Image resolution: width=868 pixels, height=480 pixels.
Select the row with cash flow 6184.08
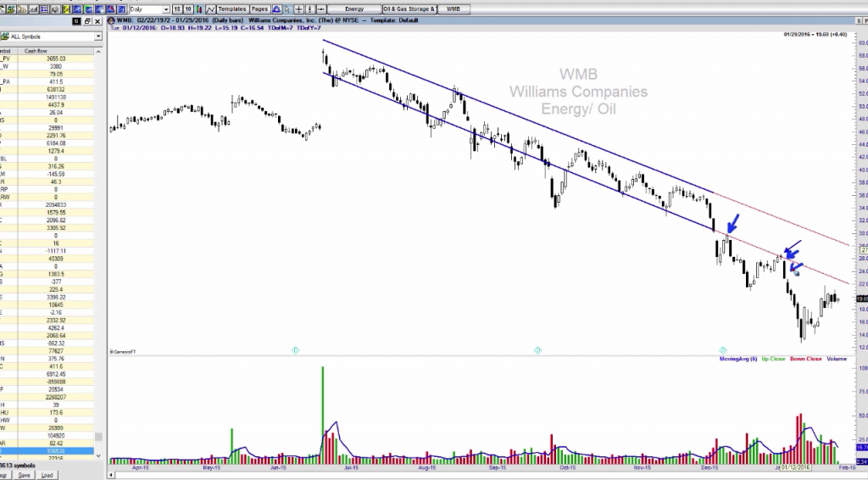[x=47, y=143]
